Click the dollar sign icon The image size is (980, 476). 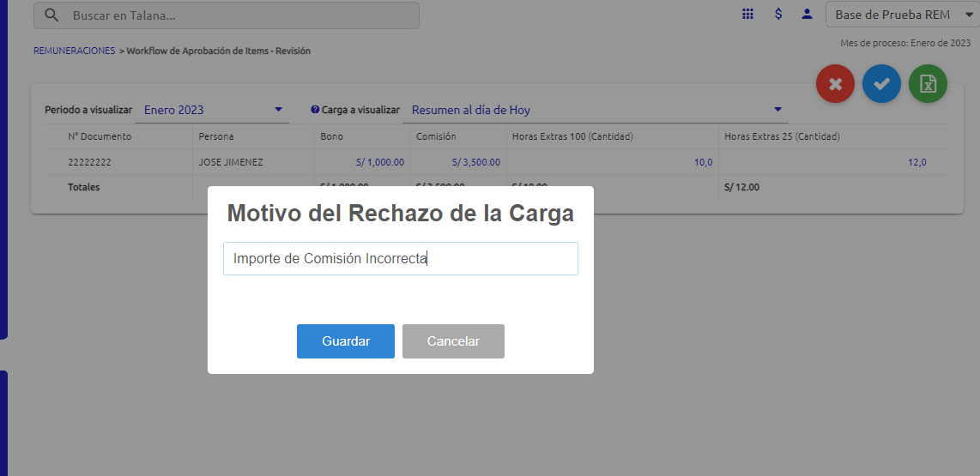777,15
